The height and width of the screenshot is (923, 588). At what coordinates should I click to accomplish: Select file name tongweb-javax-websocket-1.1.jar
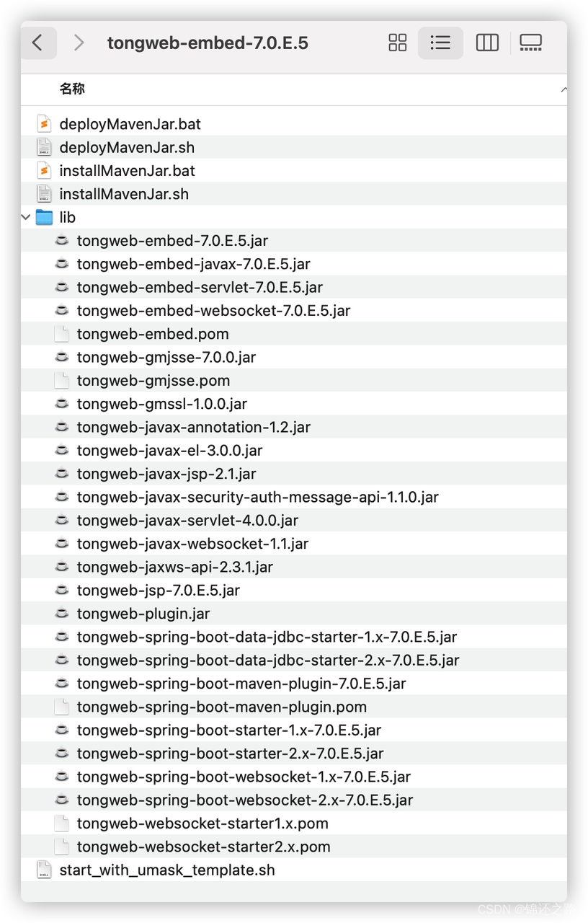tap(192, 544)
